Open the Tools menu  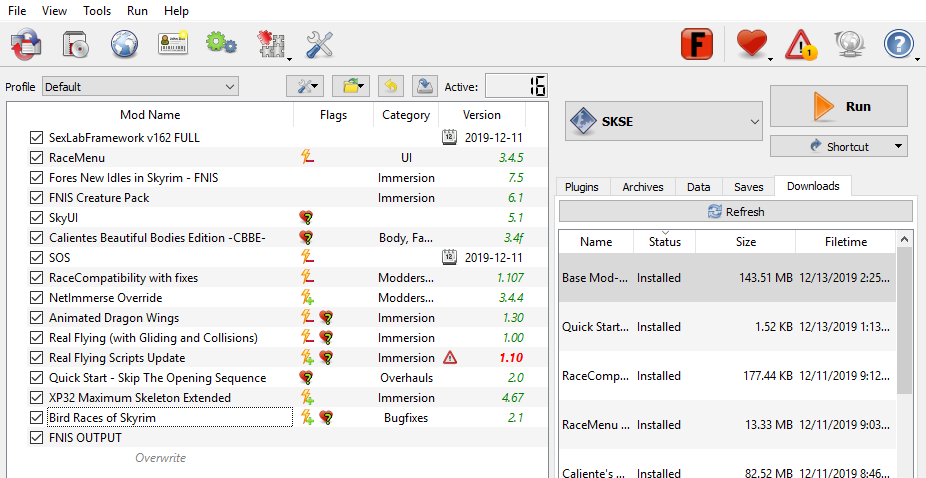[x=97, y=11]
